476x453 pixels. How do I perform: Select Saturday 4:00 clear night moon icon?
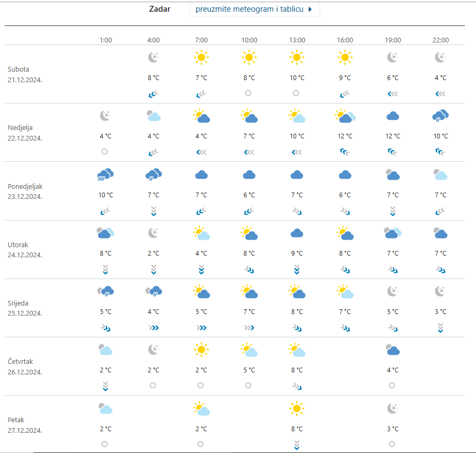(153, 57)
